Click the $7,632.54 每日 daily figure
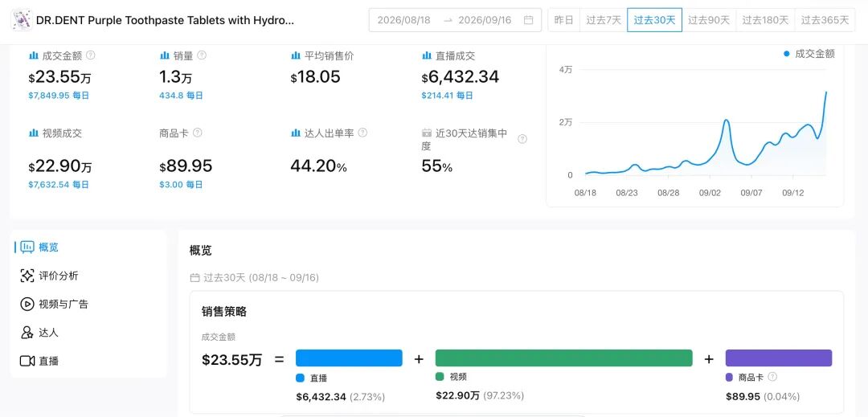 59,185
